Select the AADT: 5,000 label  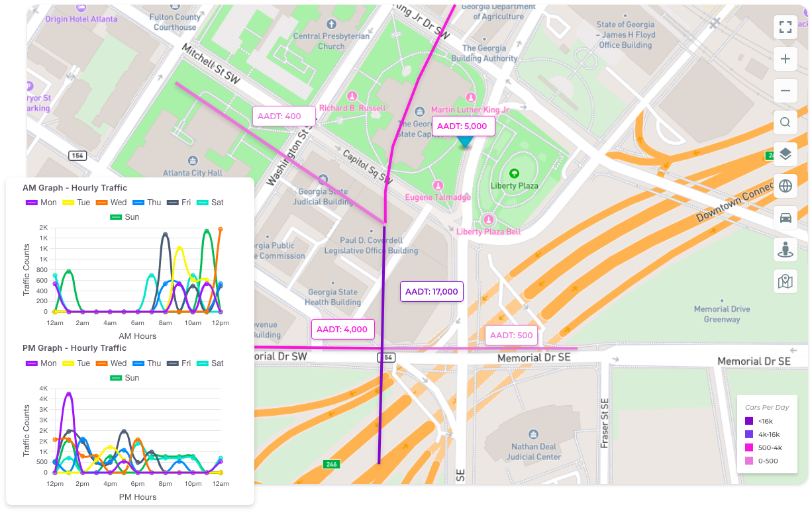464,126
